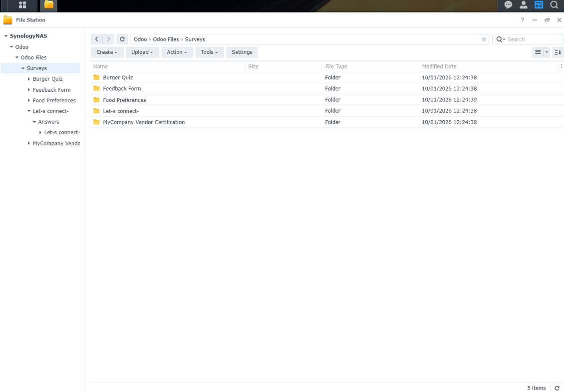Open the widgets panel icon
The height and width of the screenshot is (392, 564).
pyautogui.click(x=539, y=5)
